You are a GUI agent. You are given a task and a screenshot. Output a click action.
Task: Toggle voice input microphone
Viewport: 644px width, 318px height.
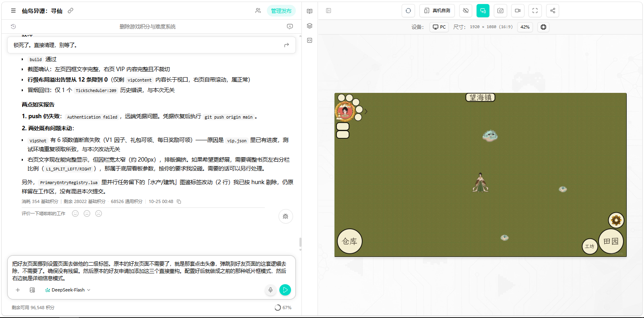click(x=270, y=290)
